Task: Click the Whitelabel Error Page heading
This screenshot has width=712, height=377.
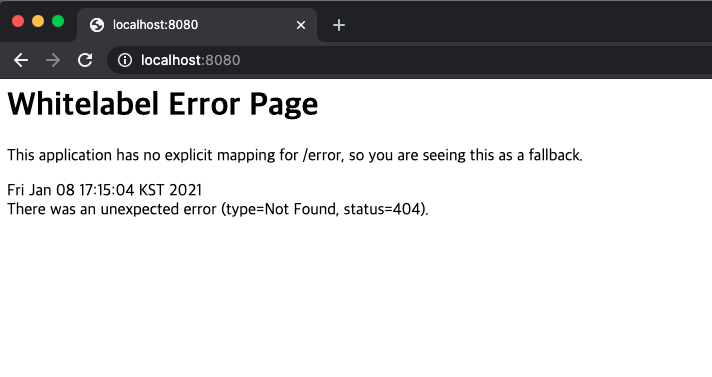Action: pyautogui.click(x=163, y=104)
